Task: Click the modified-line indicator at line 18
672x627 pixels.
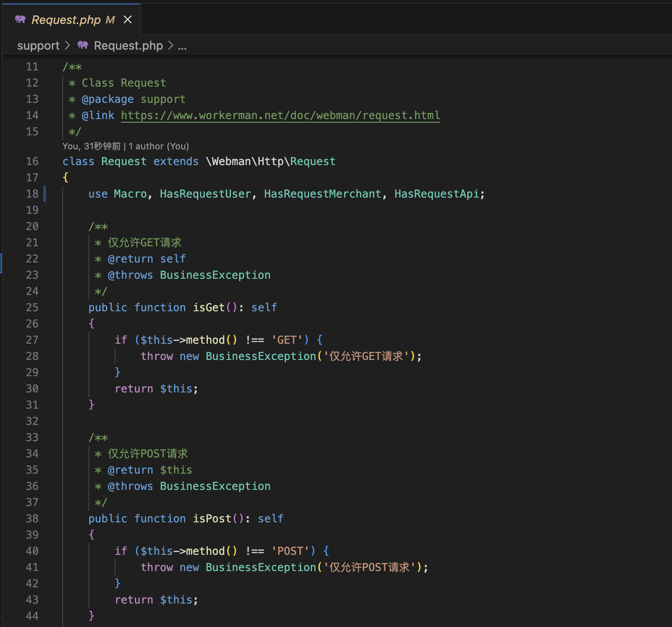Action: [x=45, y=194]
